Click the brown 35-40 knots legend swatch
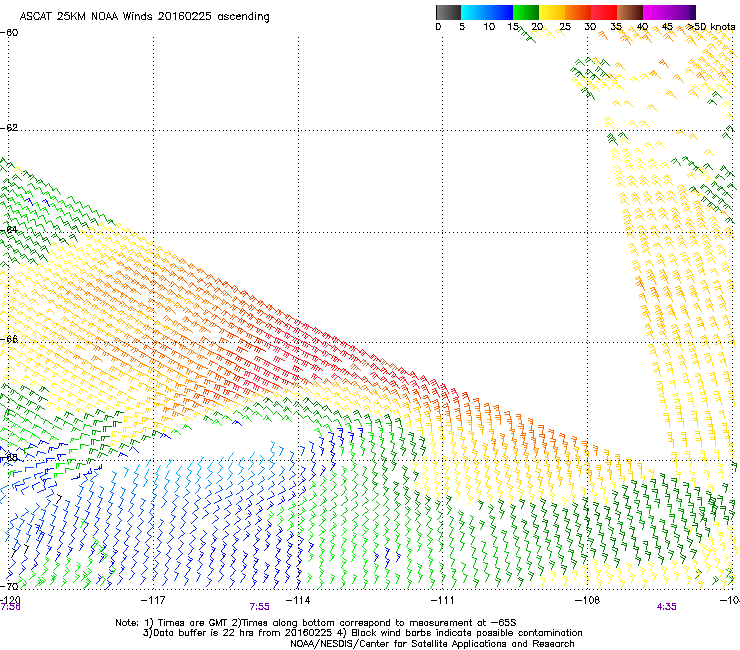The width and height of the screenshot is (740, 650). click(x=630, y=12)
